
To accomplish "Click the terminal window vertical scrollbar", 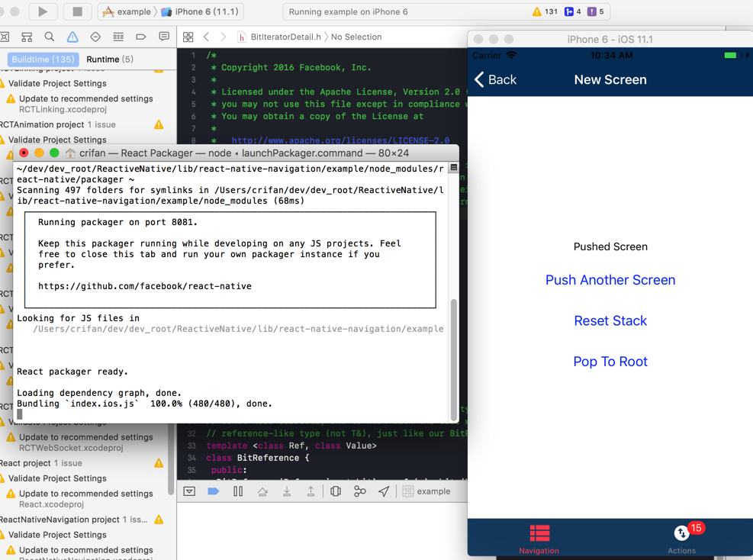I will coord(453,359).
